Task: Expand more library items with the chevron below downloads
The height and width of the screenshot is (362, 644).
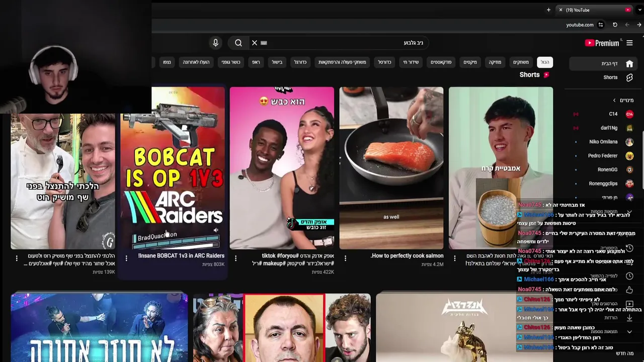Action: 629,331
